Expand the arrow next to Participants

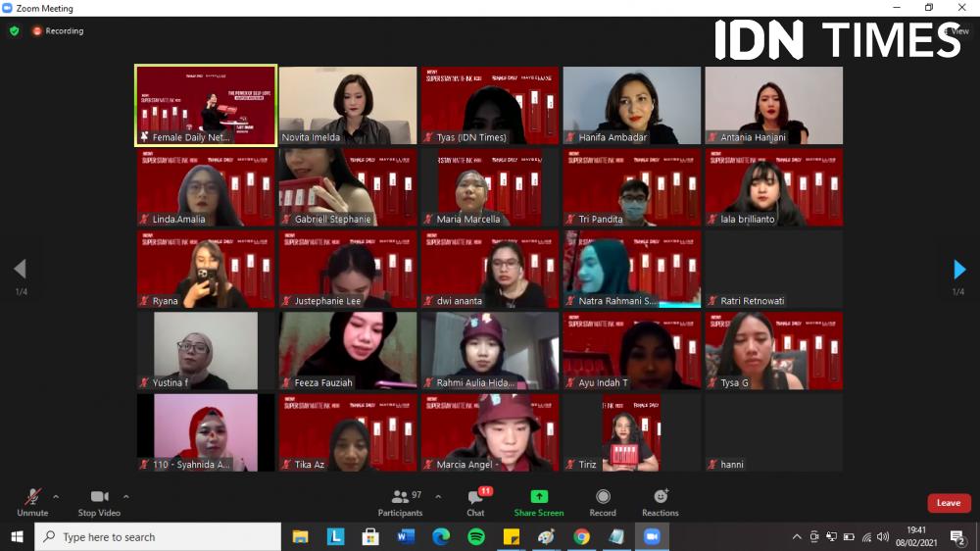coord(438,497)
